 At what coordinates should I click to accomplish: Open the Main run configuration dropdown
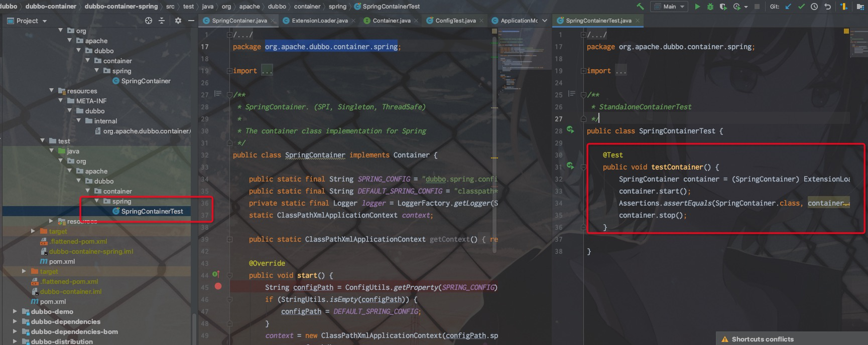click(x=670, y=7)
